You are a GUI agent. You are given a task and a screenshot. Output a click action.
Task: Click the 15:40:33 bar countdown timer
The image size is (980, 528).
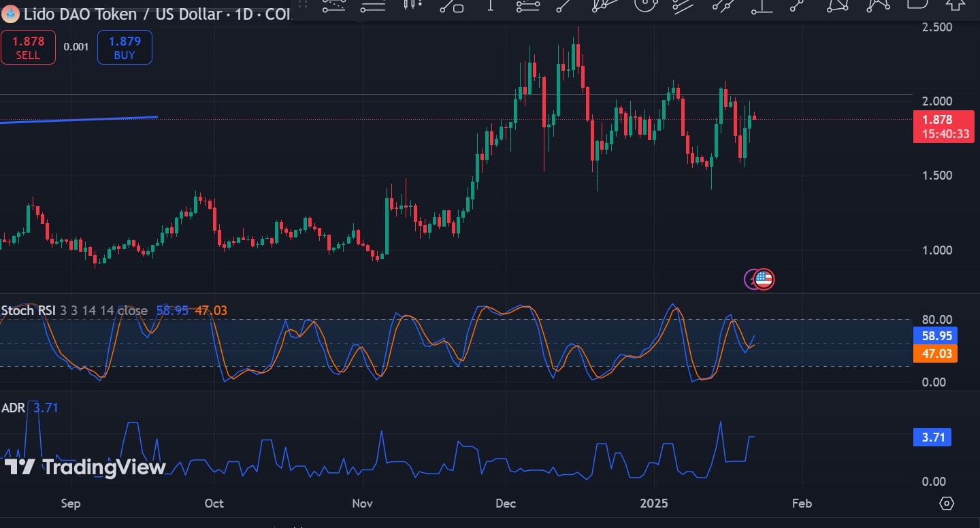click(946, 134)
